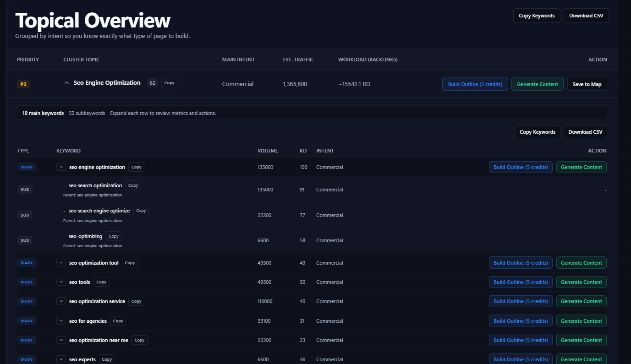
Task: Click the PRIORITY column header
Action: [28, 60]
